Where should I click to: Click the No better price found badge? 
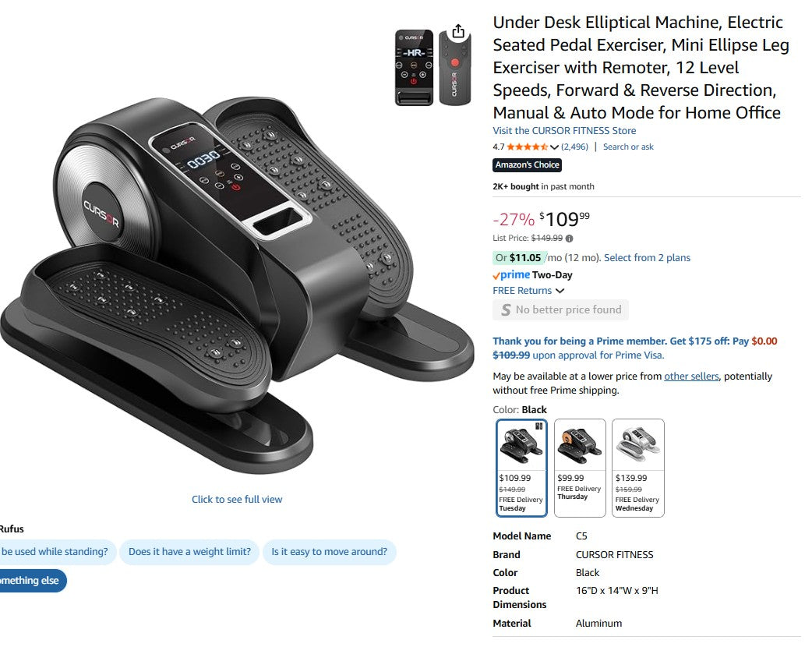tap(560, 309)
